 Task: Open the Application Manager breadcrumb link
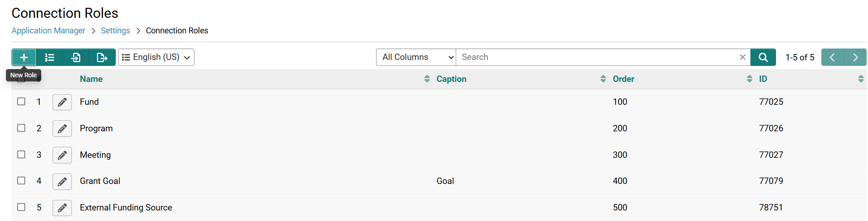tap(49, 31)
